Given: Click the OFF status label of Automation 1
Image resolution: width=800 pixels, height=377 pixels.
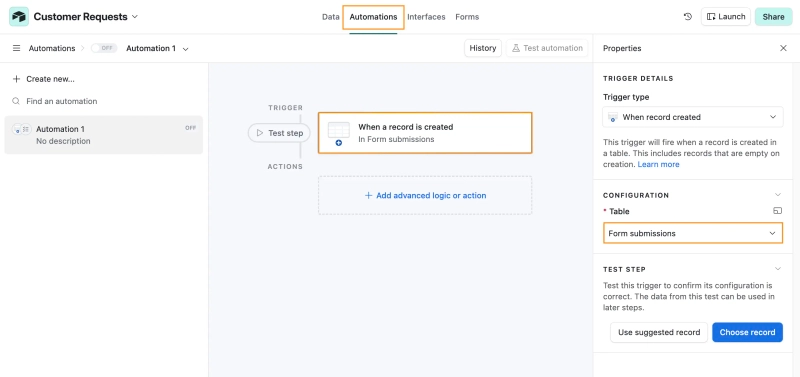Looking at the screenshot, I should [190, 128].
